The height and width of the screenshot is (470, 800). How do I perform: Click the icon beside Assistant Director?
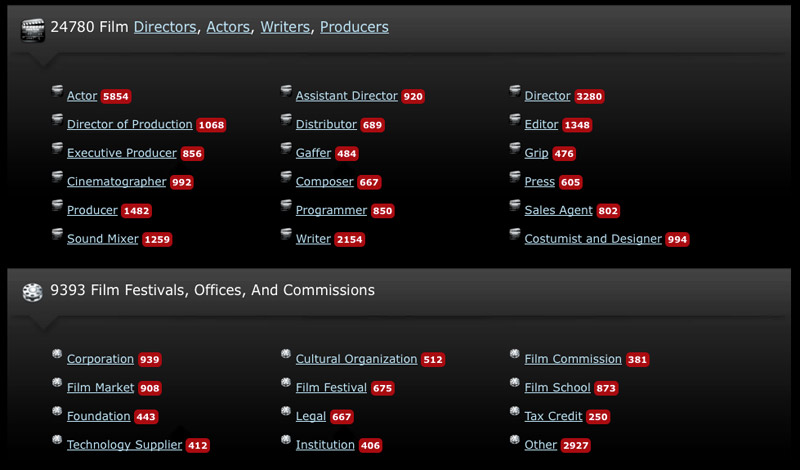(x=286, y=94)
